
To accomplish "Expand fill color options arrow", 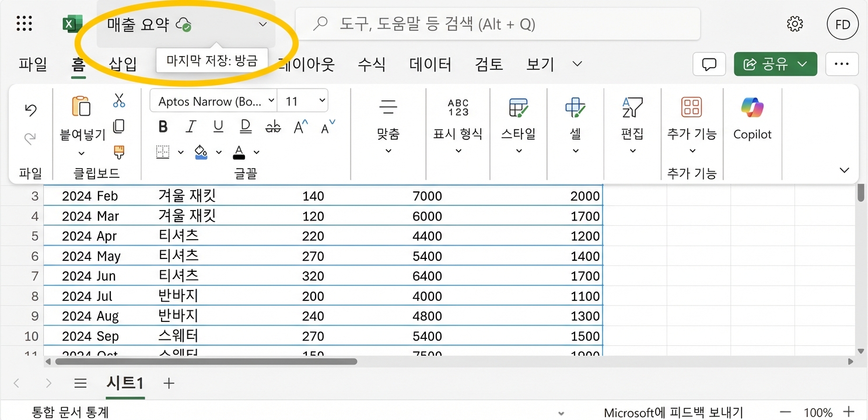I will coord(219,152).
